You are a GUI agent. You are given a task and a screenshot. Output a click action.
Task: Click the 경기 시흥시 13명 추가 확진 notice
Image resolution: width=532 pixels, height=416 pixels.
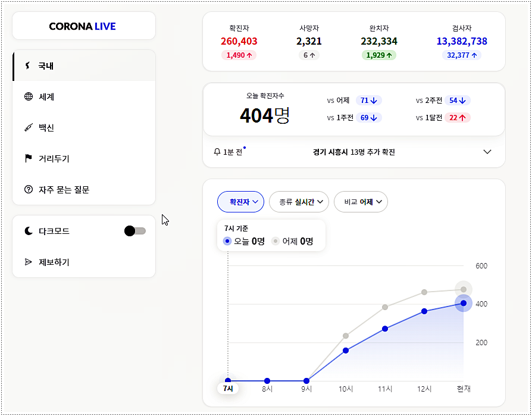tap(354, 152)
